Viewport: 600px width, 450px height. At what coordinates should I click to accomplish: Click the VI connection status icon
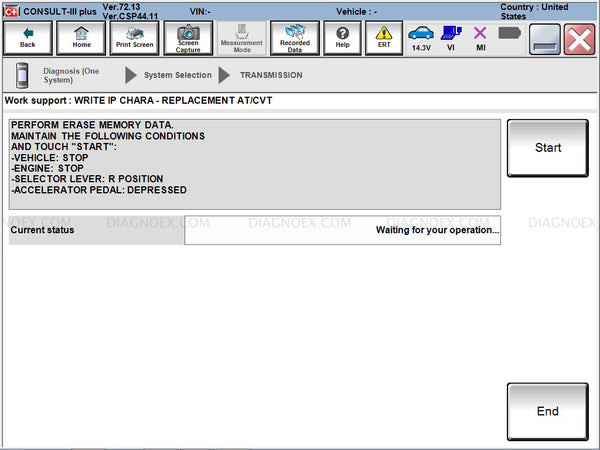(451, 38)
